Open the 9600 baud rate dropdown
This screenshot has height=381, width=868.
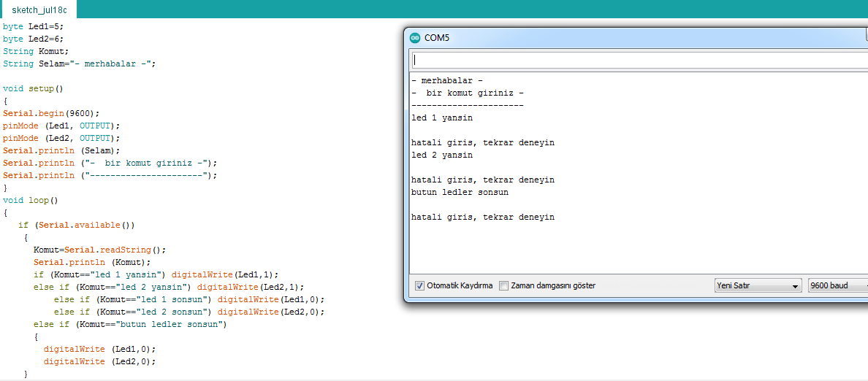(837, 286)
